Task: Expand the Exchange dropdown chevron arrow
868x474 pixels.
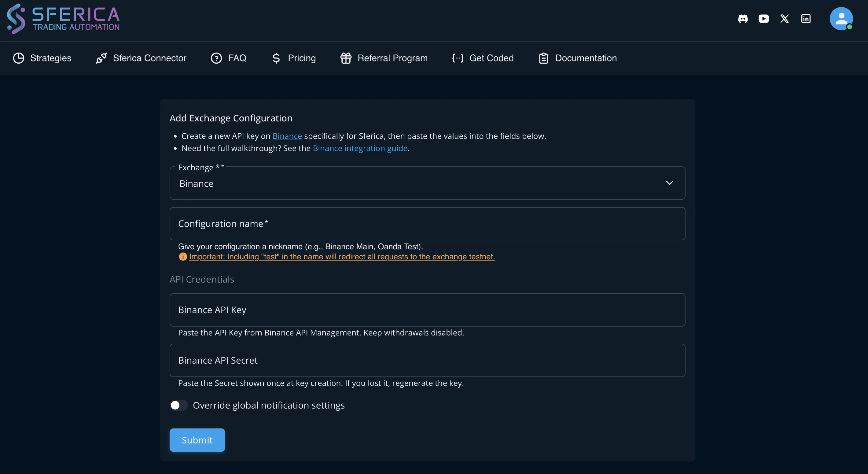Action: (669, 183)
